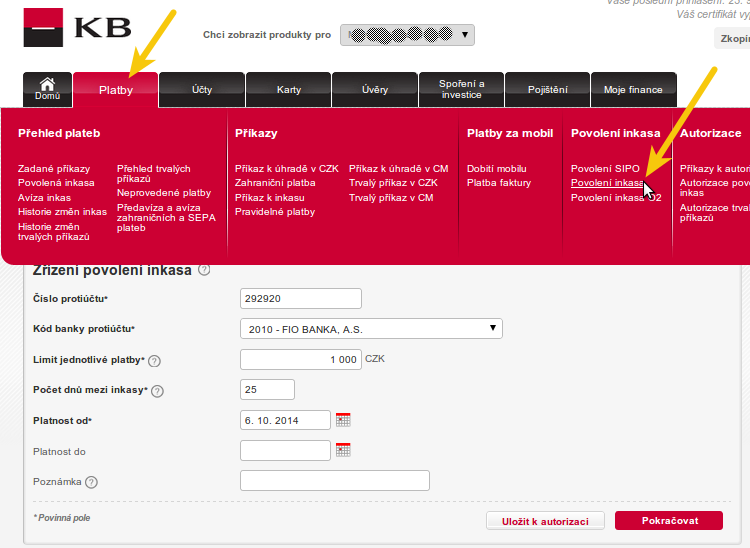The height and width of the screenshot is (548, 750).
Task: Click Uložit k autorizaci button
Action: click(x=545, y=520)
